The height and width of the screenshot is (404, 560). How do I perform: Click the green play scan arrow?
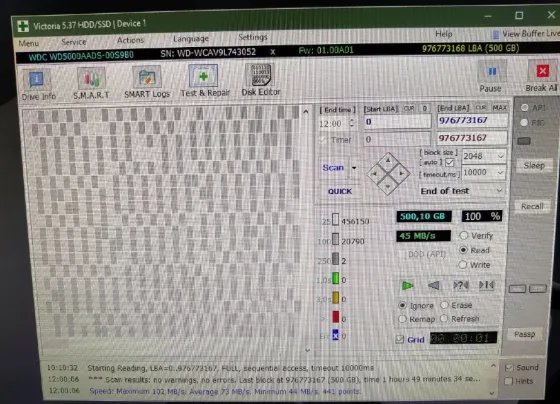coord(407,285)
